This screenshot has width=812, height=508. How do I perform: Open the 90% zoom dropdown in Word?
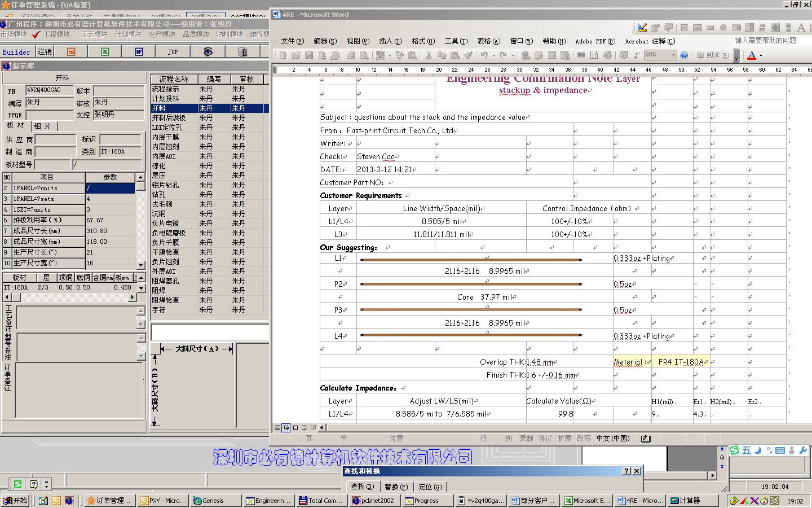pos(674,55)
